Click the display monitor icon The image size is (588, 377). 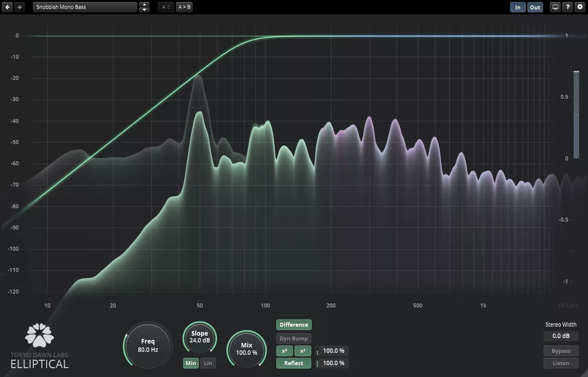point(555,7)
